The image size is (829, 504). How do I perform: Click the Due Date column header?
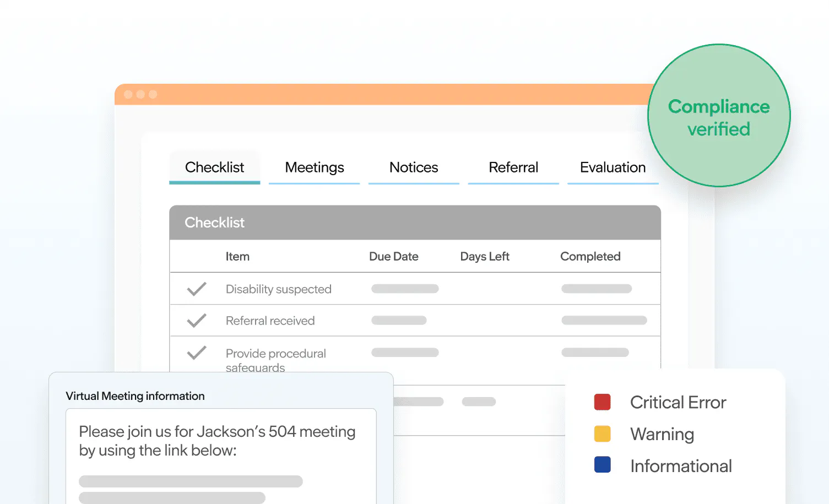[394, 257]
